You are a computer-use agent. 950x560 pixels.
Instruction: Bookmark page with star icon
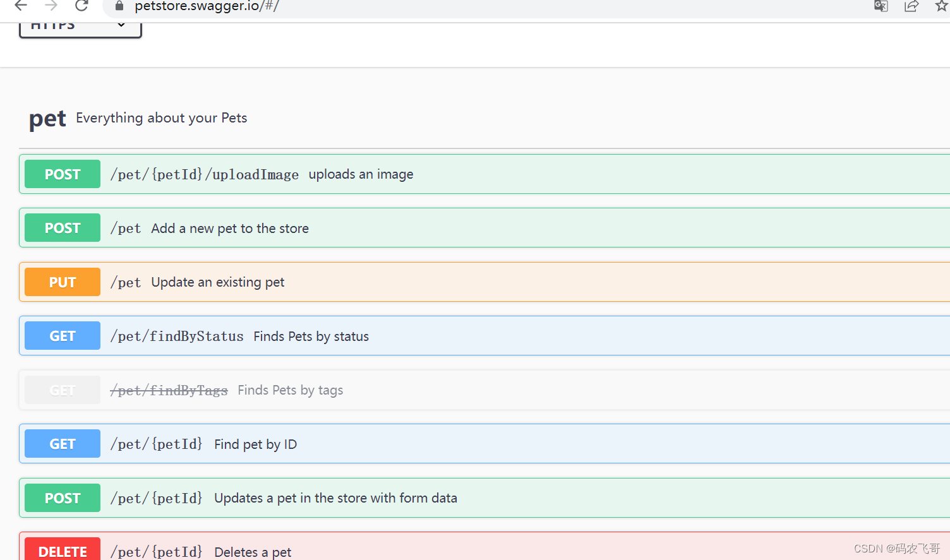point(941,6)
